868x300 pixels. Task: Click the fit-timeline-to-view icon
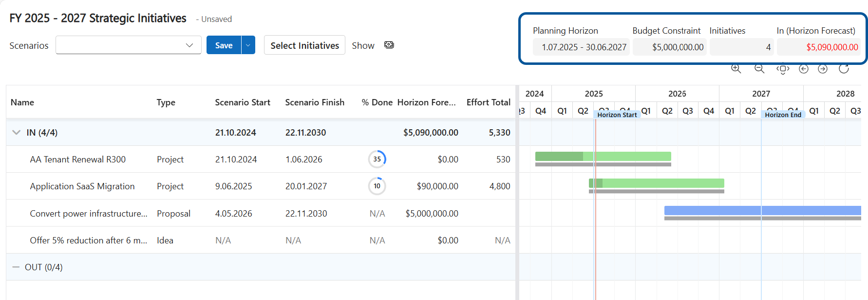click(x=782, y=69)
